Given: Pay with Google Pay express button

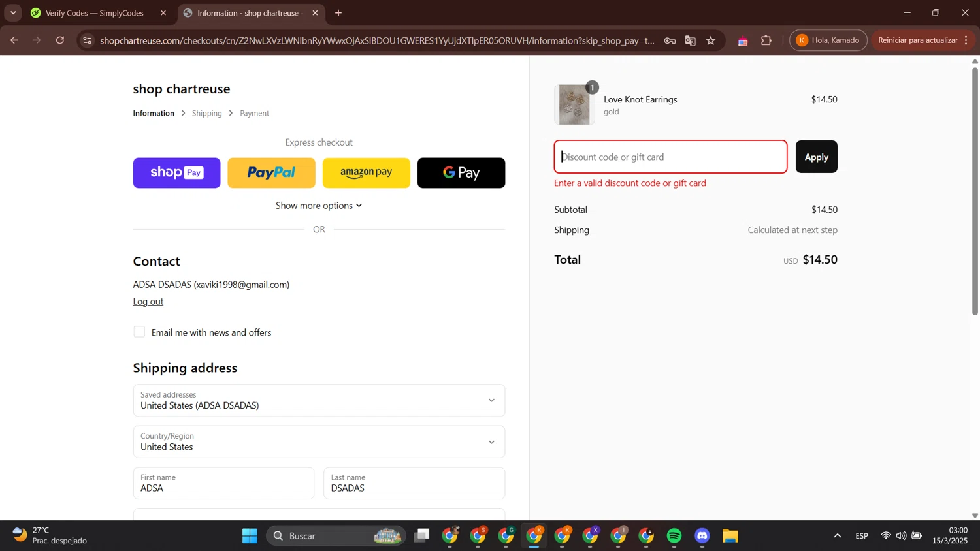Looking at the screenshot, I should (x=461, y=173).
